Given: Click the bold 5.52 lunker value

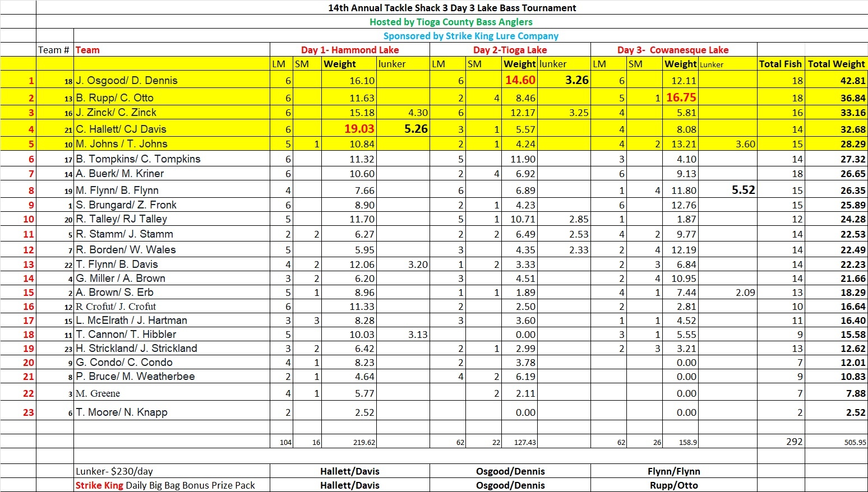Looking at the screenshot, I should click(x=743, y=190).
